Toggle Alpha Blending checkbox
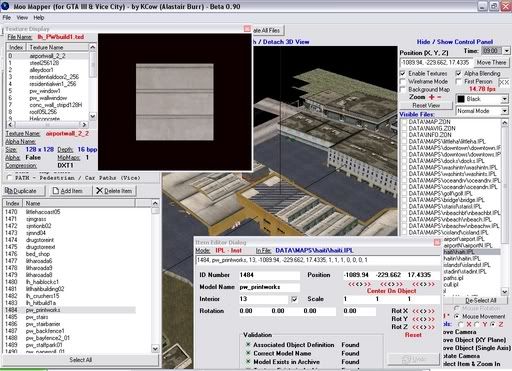This screenshot has height=371, width=512. pyautogui.click(x=459, y=73)
